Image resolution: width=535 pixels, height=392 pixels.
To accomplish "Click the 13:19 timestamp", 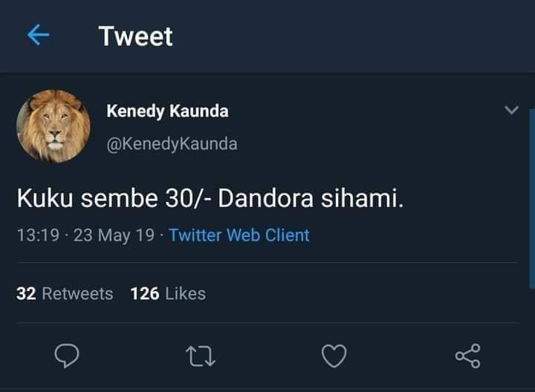I will pyautogui.click(x=38, y=235).
